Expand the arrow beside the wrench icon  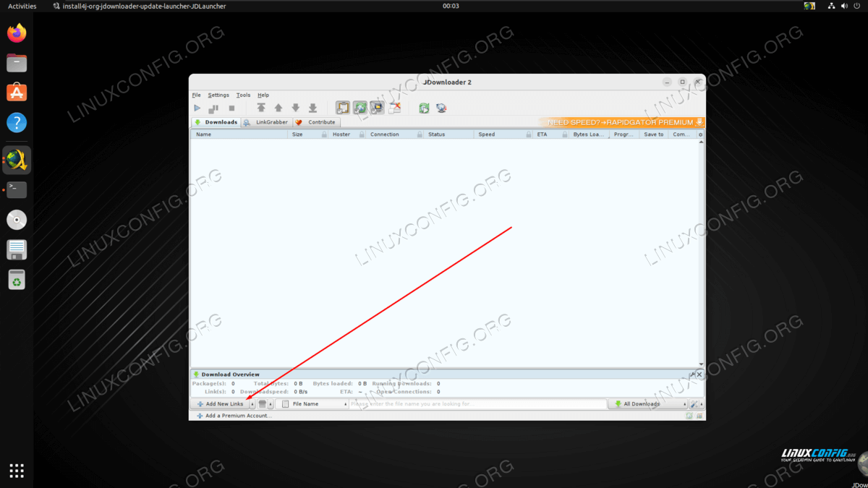click(701, 404)
